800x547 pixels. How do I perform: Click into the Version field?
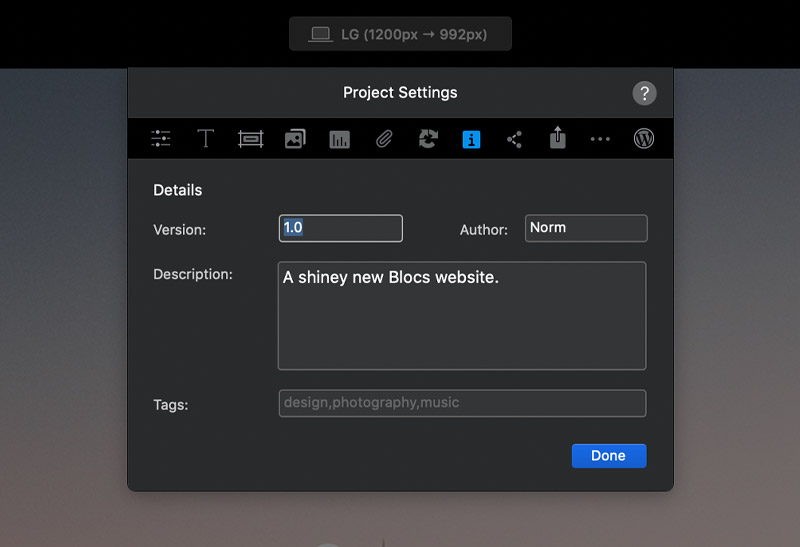[x=341, y=228]
